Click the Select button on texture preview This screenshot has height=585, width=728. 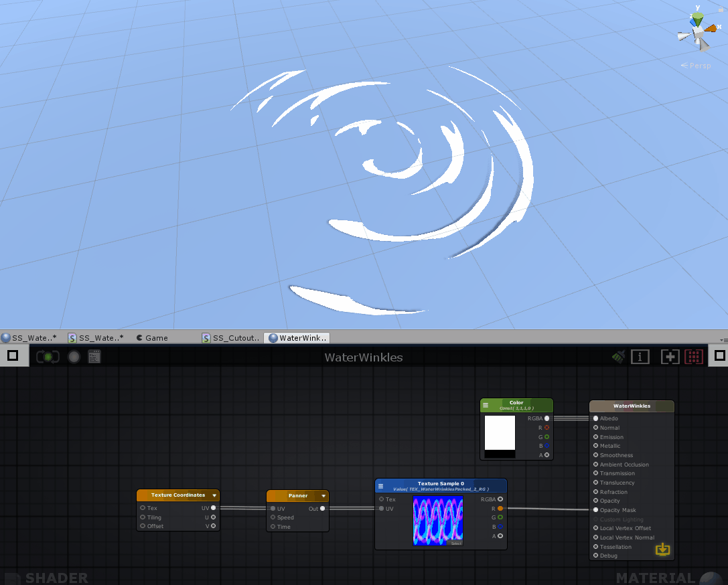(455, 543)
